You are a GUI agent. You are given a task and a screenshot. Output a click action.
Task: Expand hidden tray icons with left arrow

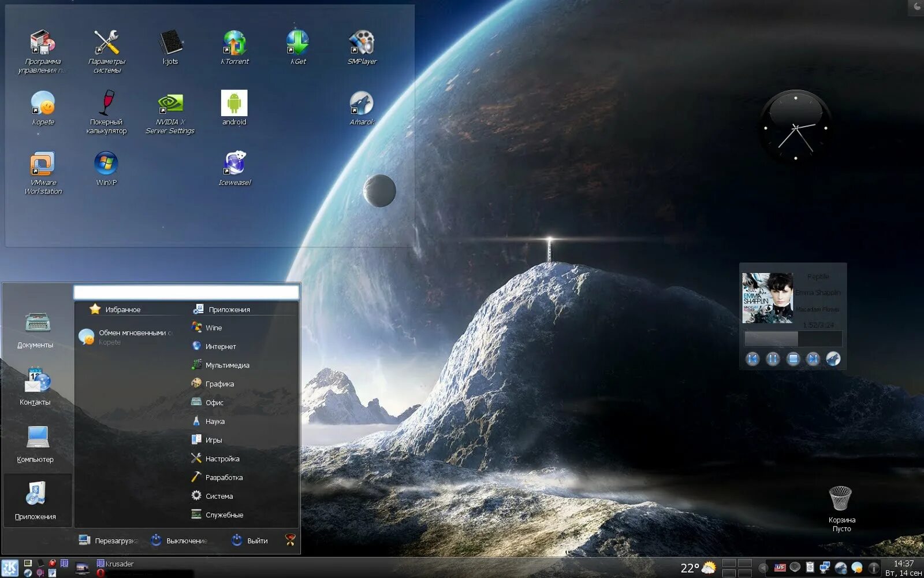point(763,568)
